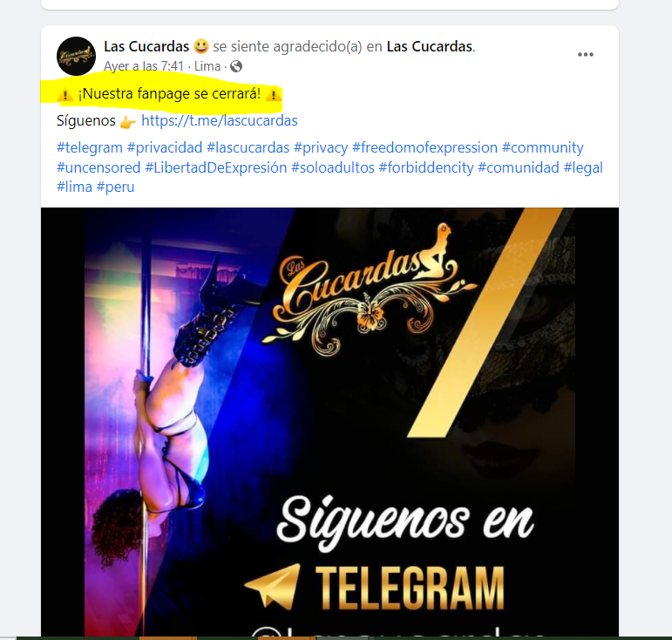Open the #peru hashtag
Image resolution: width=672 pixels, height=640 pixels.
pyautogui.click(x=115, y=187)
